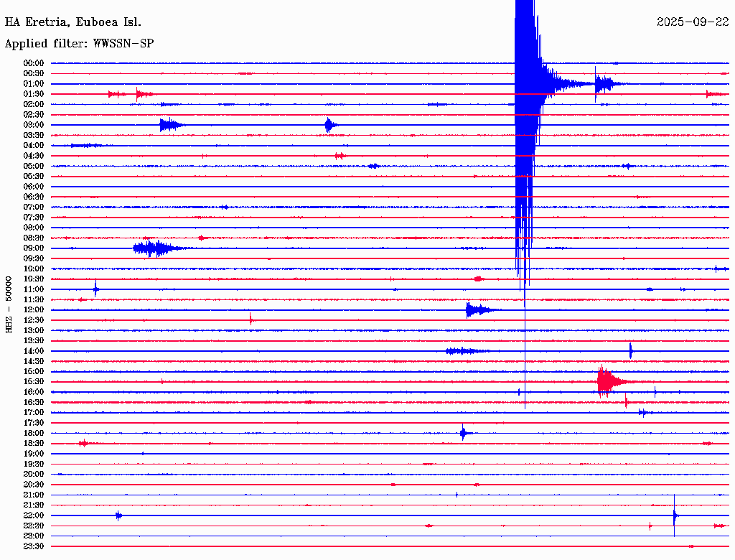Click the 19:00 time label
This screenshot has height=560, width=735.
pos(34,454)
